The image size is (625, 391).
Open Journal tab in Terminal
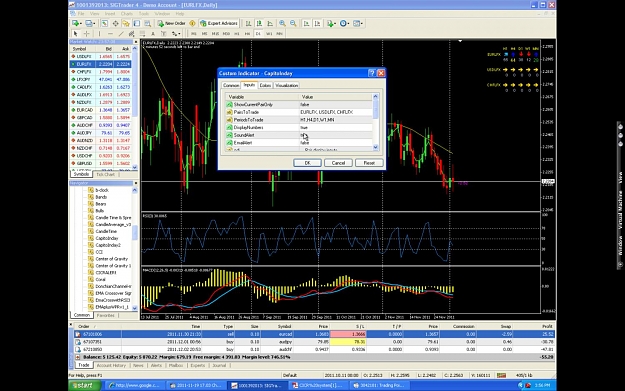coord(219,365)
